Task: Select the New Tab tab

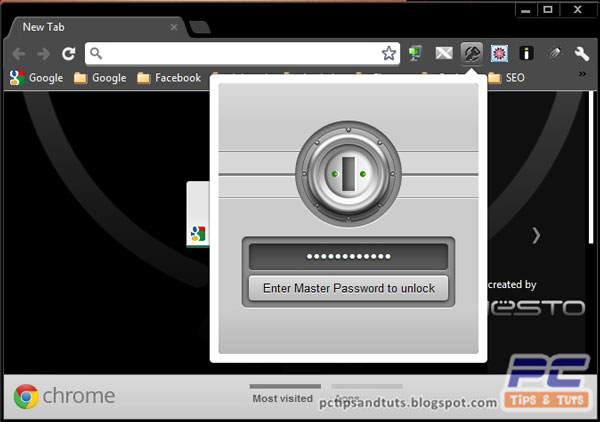Action: pyautogui.click(x=96, y=27)
